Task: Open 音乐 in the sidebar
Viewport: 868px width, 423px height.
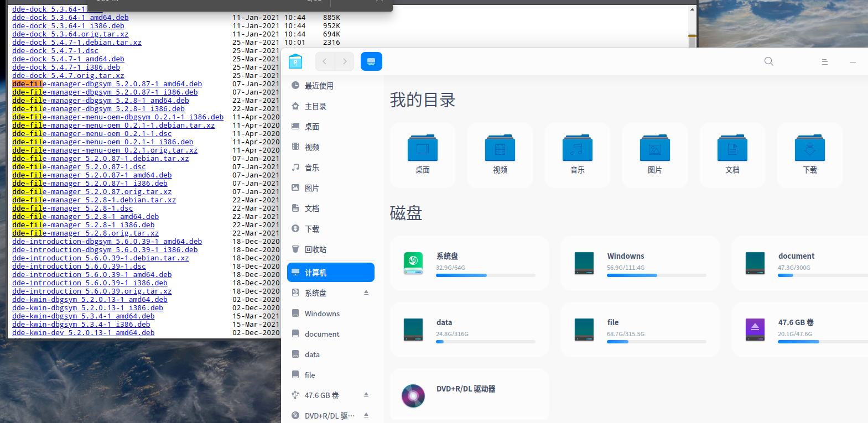Action: 331,168
